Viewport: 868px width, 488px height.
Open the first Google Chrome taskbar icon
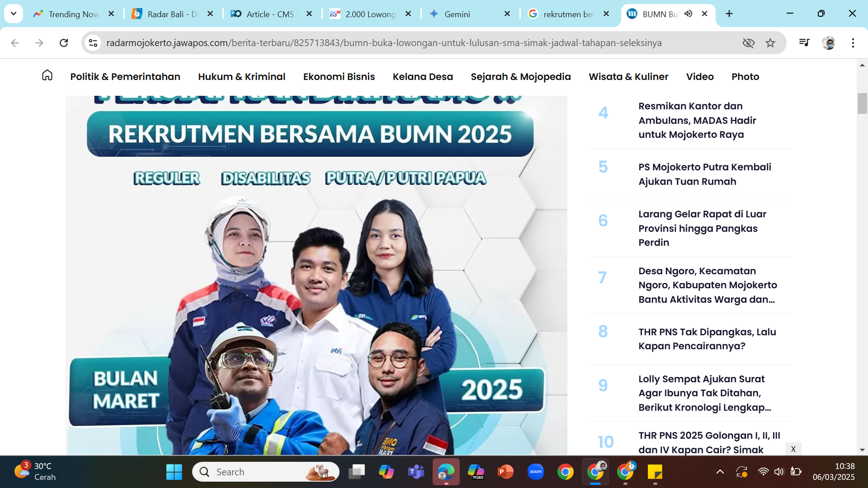(566, 472)
